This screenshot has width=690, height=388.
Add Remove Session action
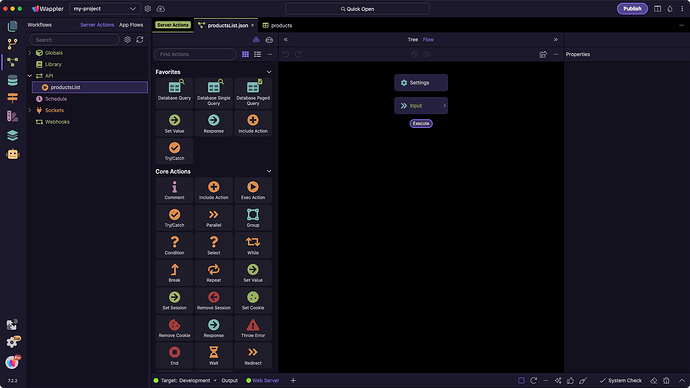(x=213, y=300)
